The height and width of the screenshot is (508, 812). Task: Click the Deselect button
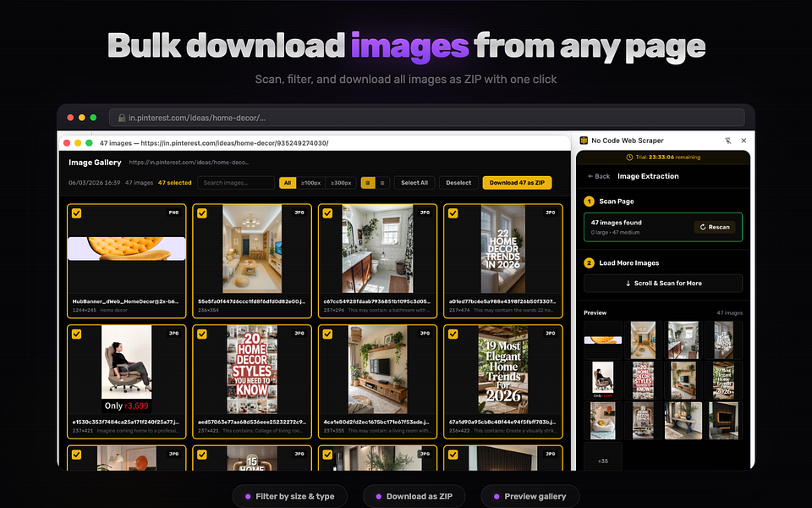[x=458, y=183]
